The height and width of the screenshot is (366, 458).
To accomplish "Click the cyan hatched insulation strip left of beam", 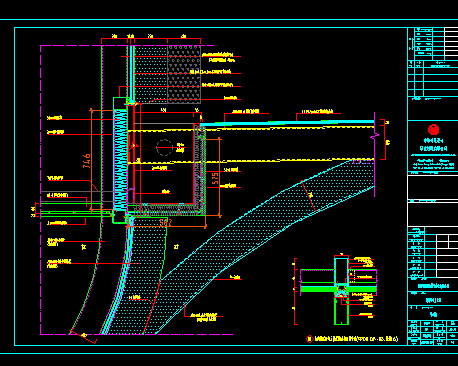I will [120, 159].
